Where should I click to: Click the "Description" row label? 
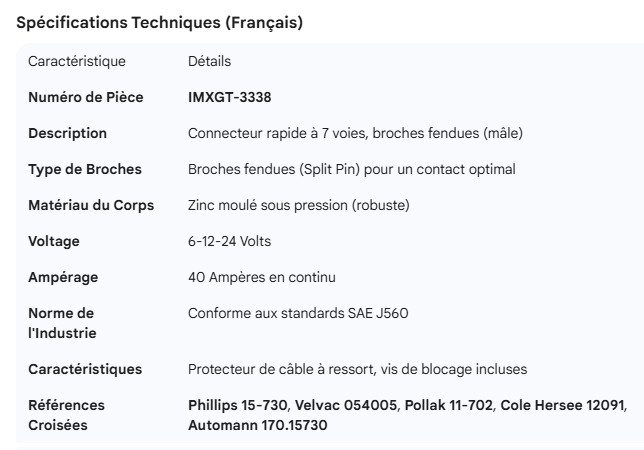(67, 133)
